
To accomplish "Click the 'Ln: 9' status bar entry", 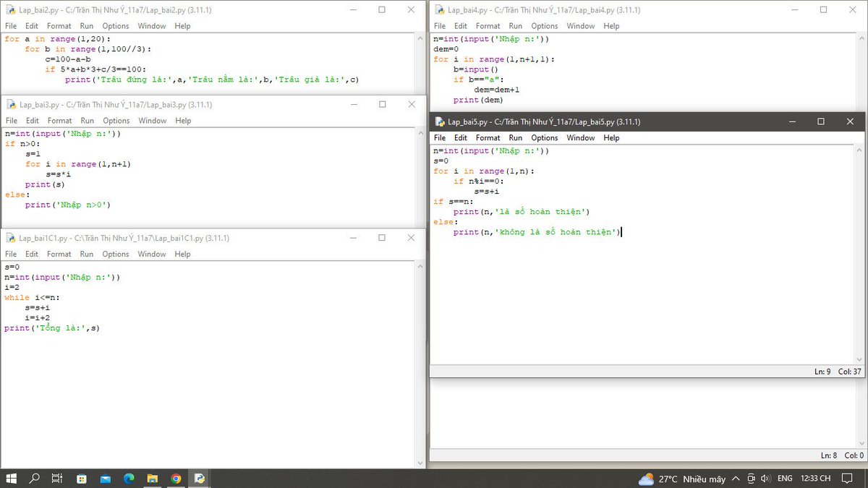I will pyautogui.click(x=822, y=371).
